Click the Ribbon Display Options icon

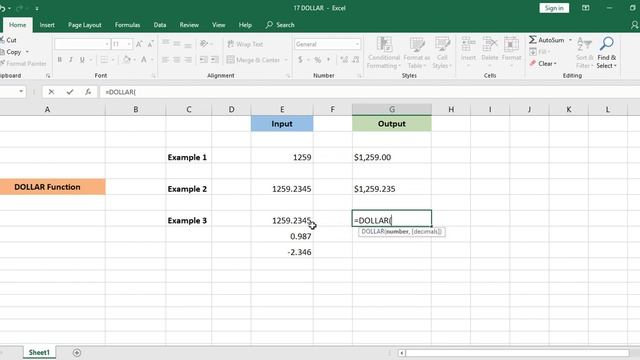coord(585,8)
